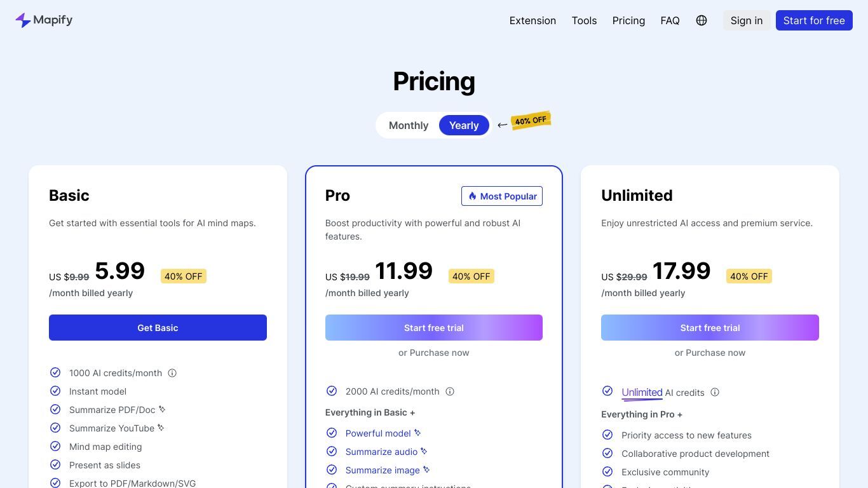The image size is (868, 488).
Task: Click sparkle icon next to Powerful model
Action: [417, 433]
